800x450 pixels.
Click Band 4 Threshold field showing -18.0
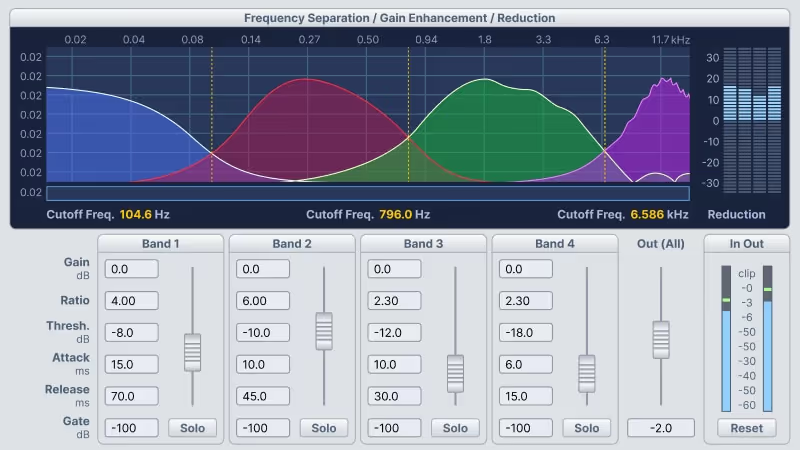pyautogui.click(x=526, y=332)
